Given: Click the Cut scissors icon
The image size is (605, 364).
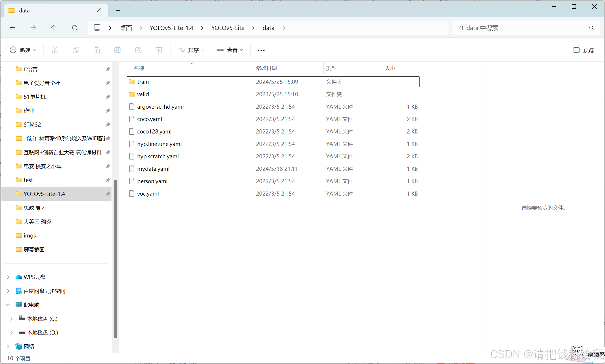Looking at the screenshot, I should coord(55,50).
